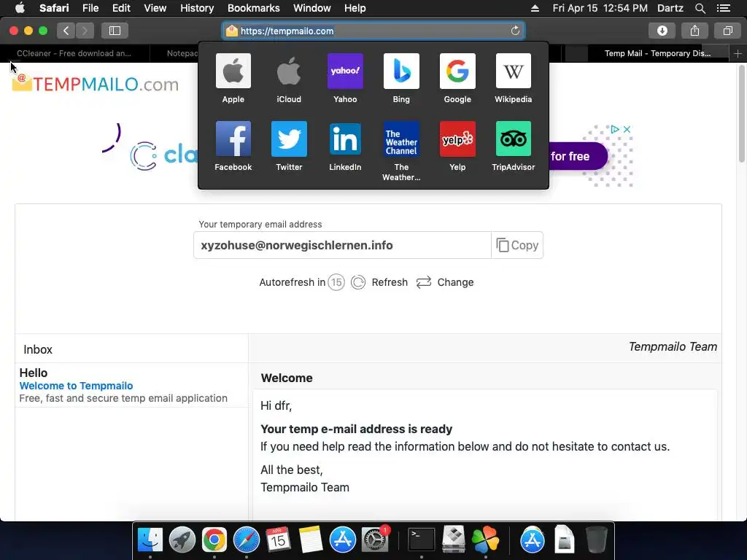Change the temporary email address

(x=445, y=282)
